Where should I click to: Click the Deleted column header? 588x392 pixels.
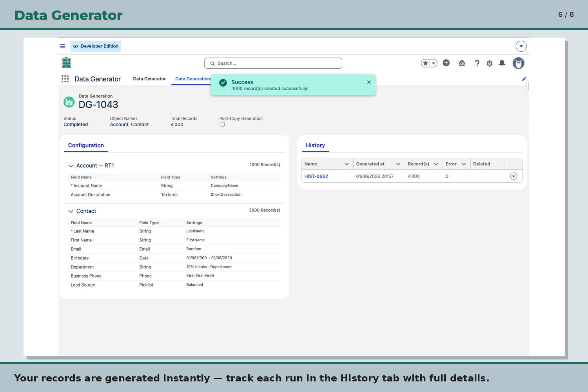tap(487, 164)
